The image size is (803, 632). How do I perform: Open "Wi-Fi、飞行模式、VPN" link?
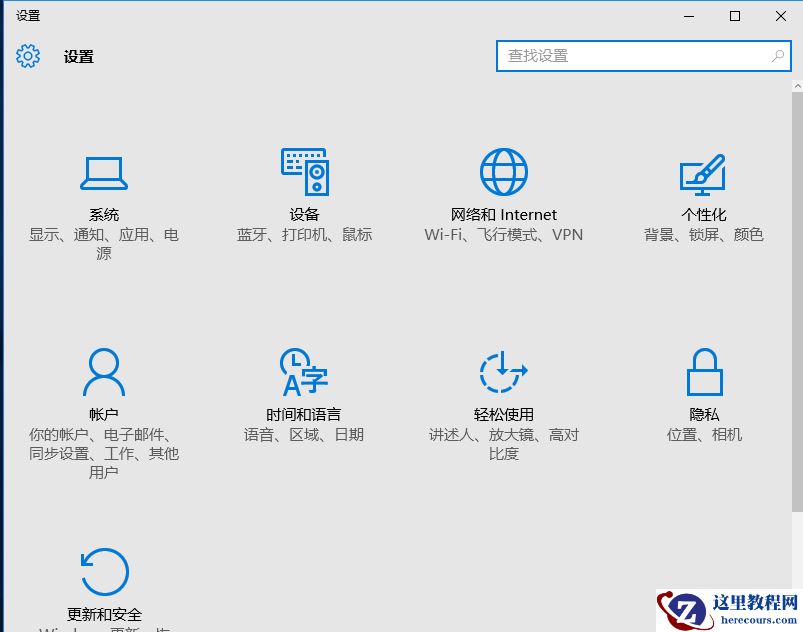point(503,235)
